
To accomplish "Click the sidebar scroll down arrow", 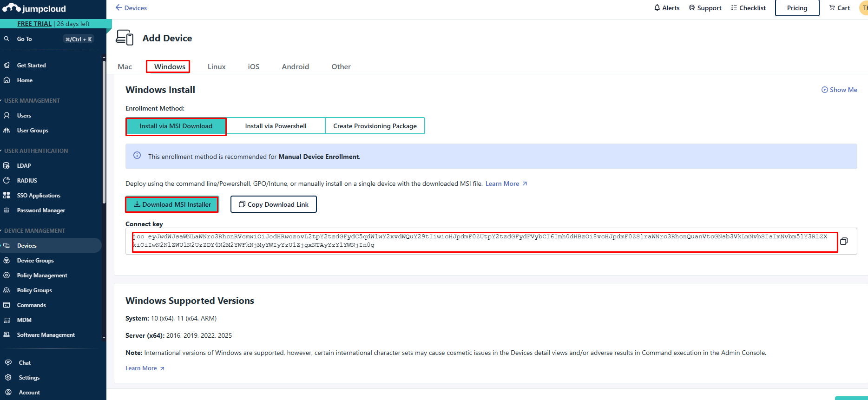I will click(x=104, y=338).
